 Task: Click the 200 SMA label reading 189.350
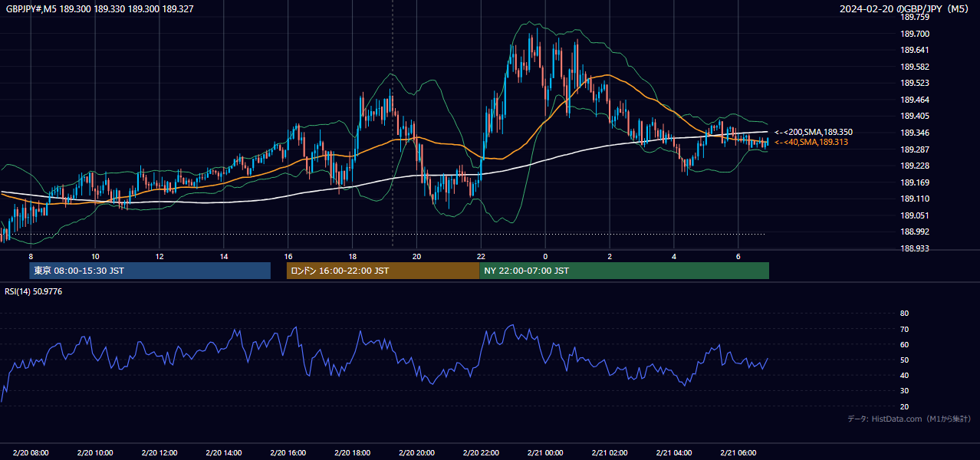[x=814, y=133]
